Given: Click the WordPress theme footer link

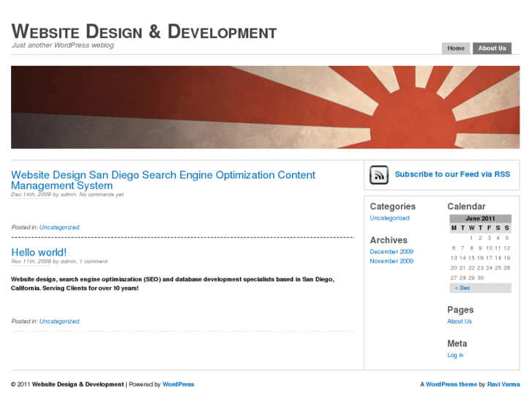Looking at the screenshot, I should 452,384.
